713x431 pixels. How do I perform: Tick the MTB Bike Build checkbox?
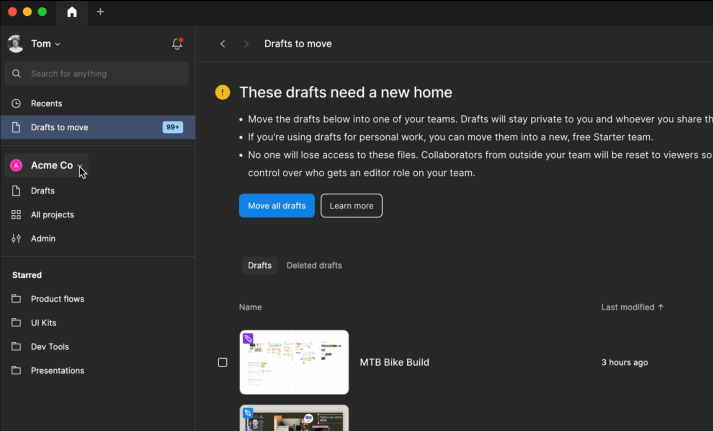223,362
